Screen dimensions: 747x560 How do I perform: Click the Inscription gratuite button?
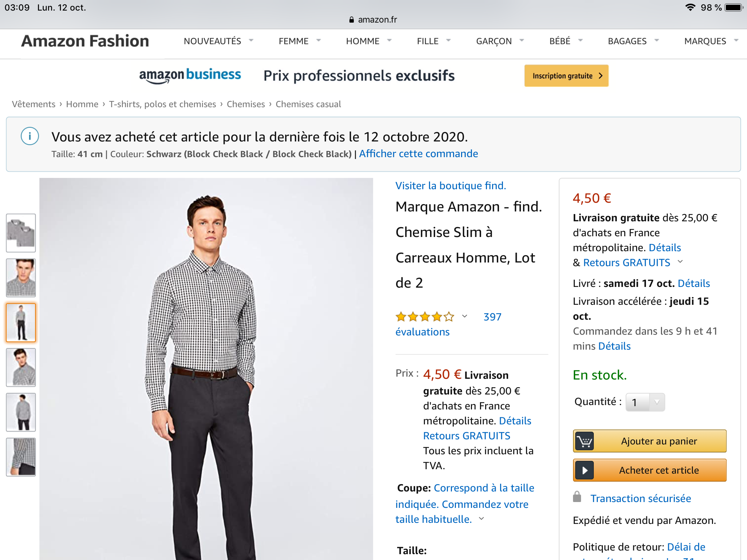coord(566,76)
